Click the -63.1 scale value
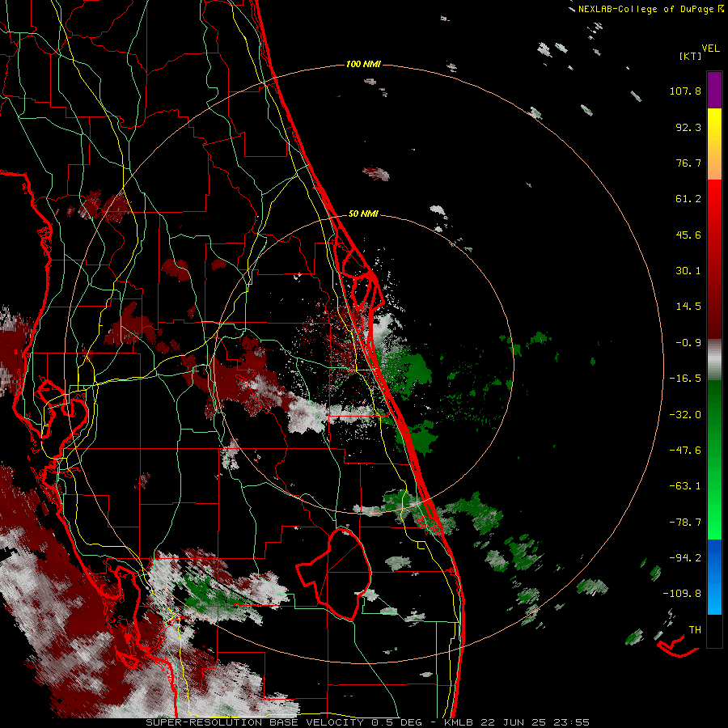Image resolution: width=728 pixels, height=728 pixels. pyautogui.click(x=685, y=486)
